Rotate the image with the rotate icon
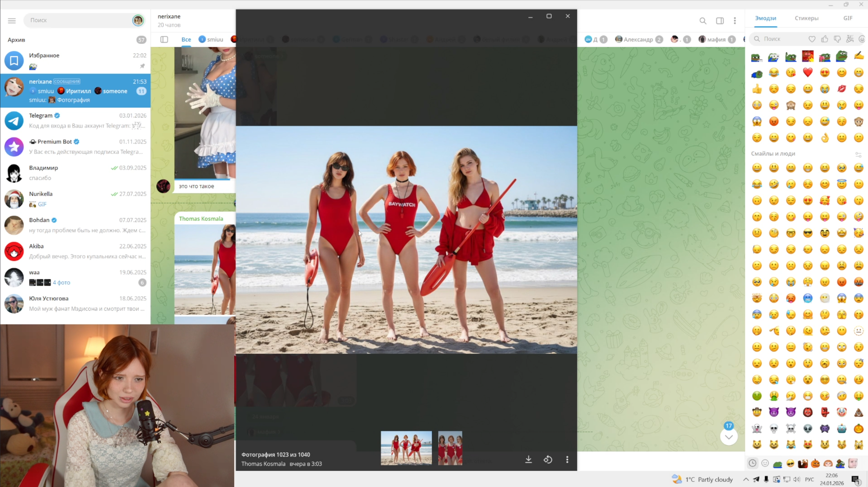Image resolution: width=868 pixels, height=487 pixels. point(548,459)
